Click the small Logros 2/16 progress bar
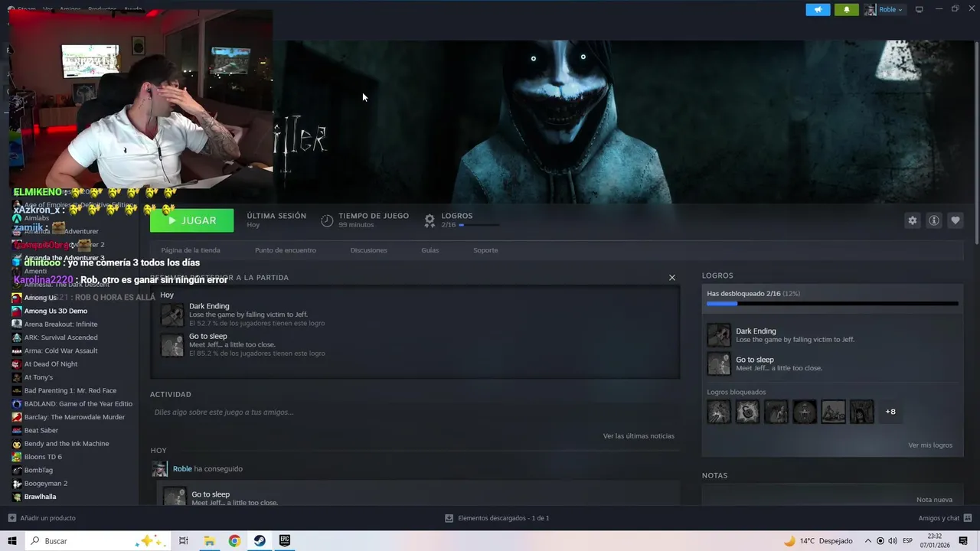The image size is (980, 551). point(479,225)
